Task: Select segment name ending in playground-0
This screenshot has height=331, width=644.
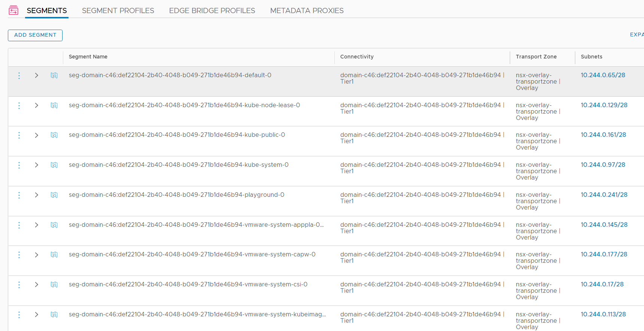Action: [x=176, y=195]
